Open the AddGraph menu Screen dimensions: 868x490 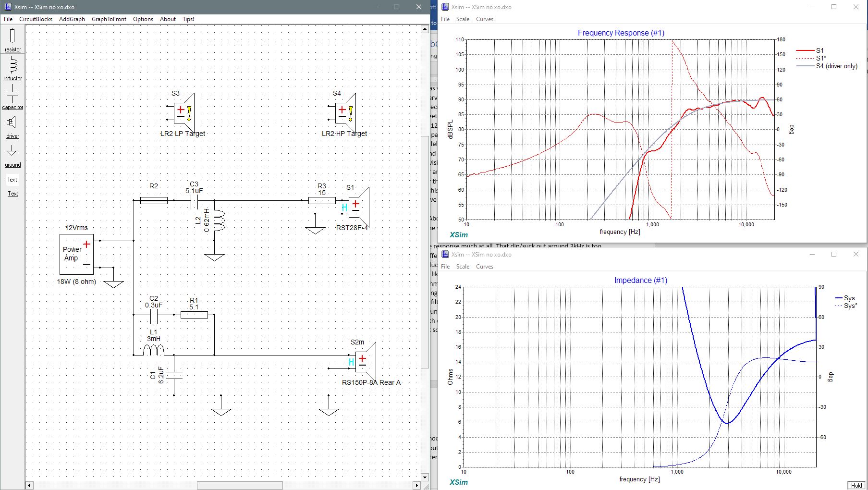pyautogui.click(x=72, y=19)
